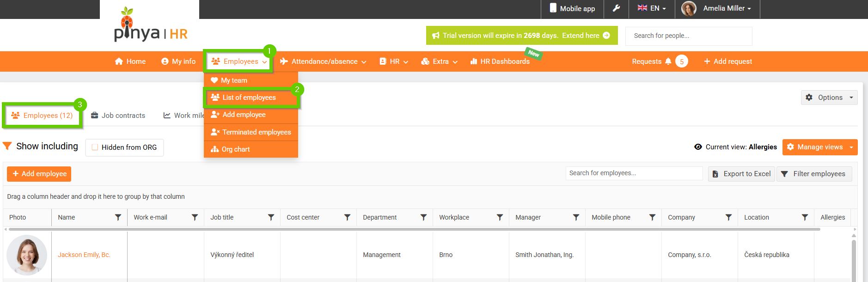Switch to Job contracts tab

[118, 116]
